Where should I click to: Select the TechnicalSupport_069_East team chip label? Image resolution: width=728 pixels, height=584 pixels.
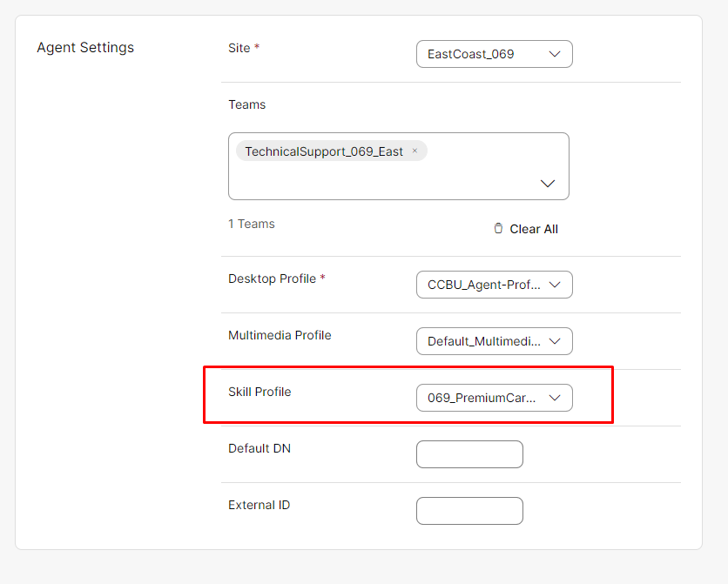tap(324, 151)
